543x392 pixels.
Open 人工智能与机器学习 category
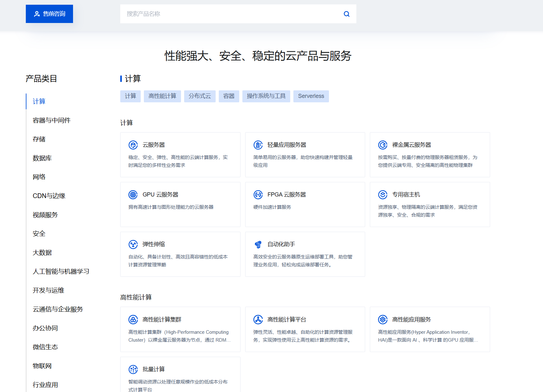[x=61, y=271]
